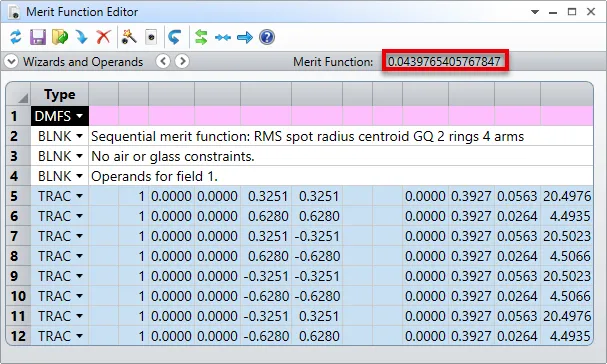
Task: Click the 0.0563 cell in row 9
Action: [x=517, y=276]
